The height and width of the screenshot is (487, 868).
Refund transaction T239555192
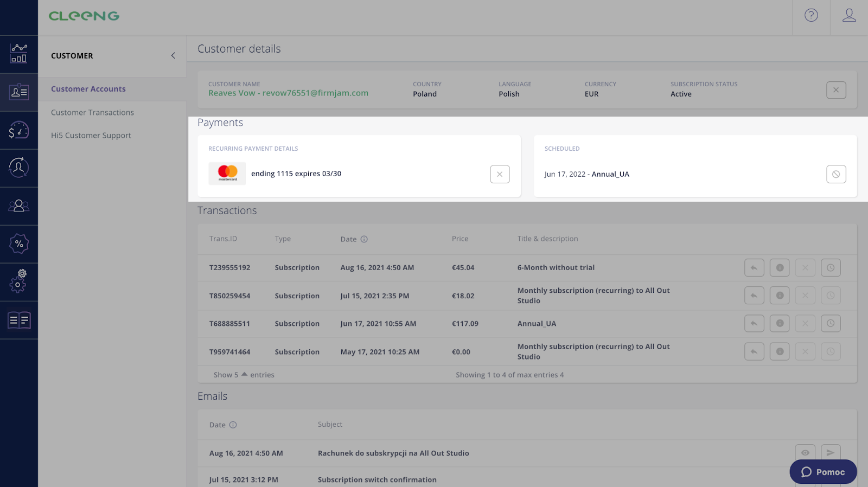(754, 267)
